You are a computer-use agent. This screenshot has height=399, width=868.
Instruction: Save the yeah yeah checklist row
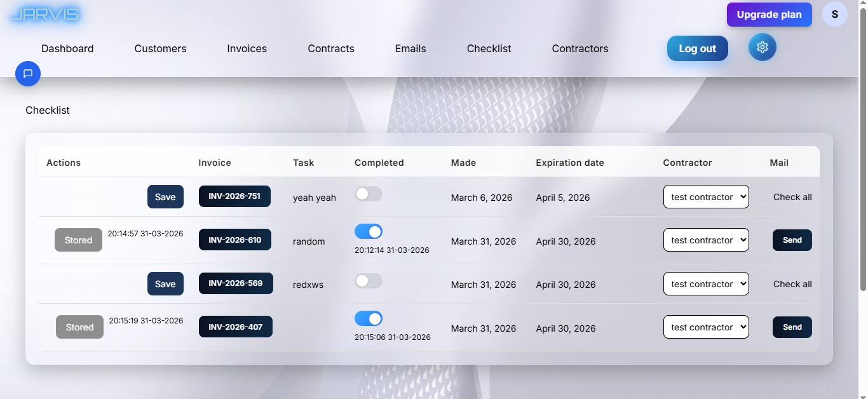coord(165,197)
